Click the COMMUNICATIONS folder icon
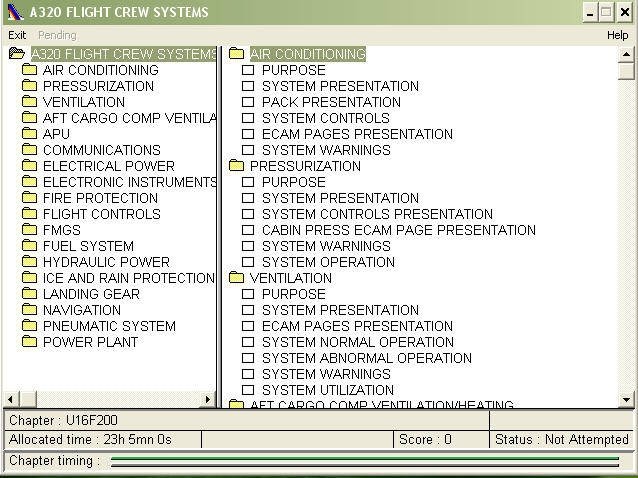 (29, 149)
